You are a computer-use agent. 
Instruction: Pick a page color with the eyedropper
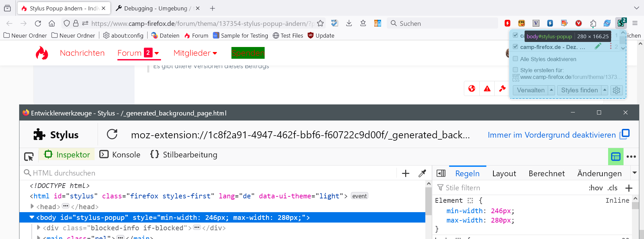[x=422, y=173]
